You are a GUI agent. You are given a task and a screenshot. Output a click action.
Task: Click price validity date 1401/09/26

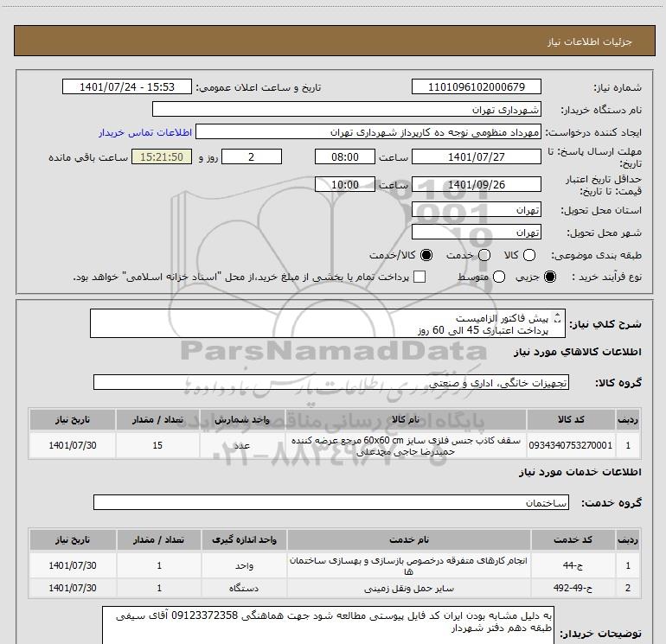click(476, 184)
